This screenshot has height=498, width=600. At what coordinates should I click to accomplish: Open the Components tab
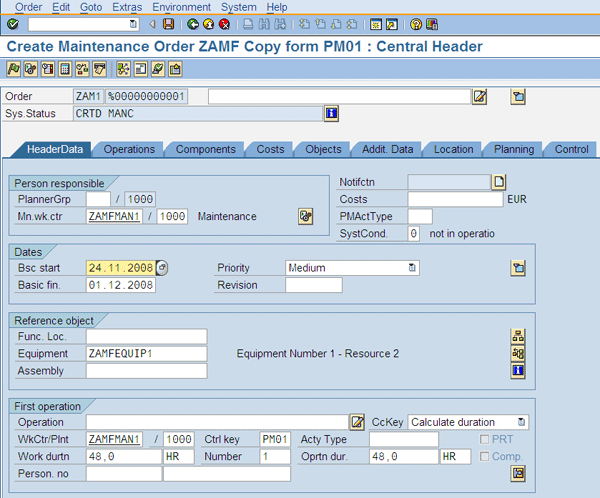point(205,149)
